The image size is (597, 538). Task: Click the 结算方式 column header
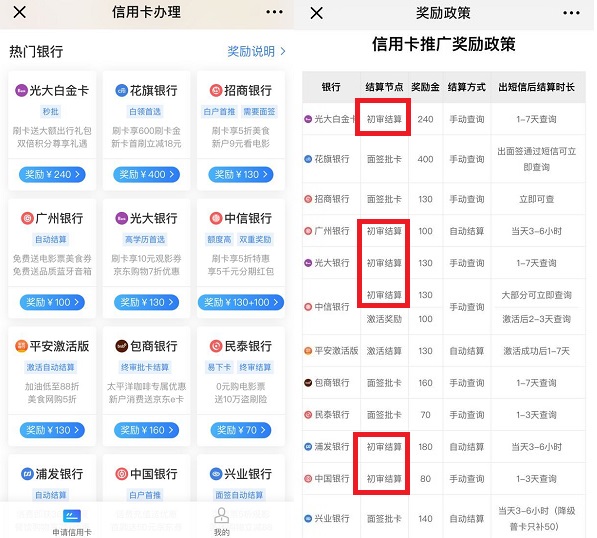[467, 87]
